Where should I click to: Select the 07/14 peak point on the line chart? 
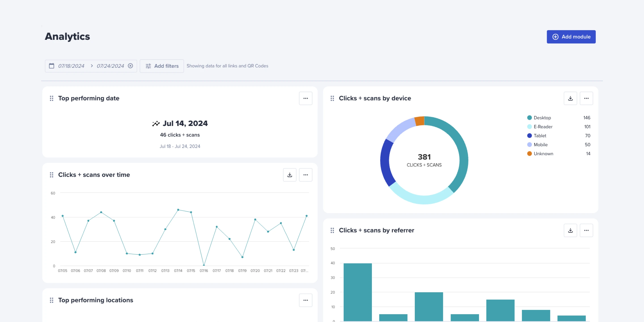pyautogui.click(x=178, y=210)
